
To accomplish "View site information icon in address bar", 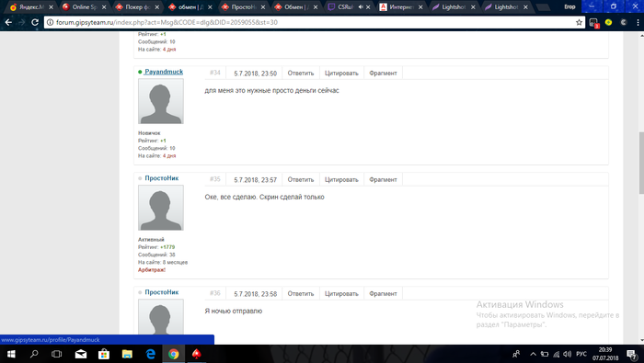I will [x=50, y=22].
